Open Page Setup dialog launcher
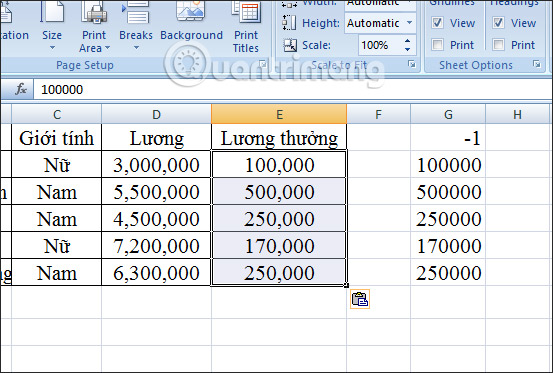 [263, 64]
